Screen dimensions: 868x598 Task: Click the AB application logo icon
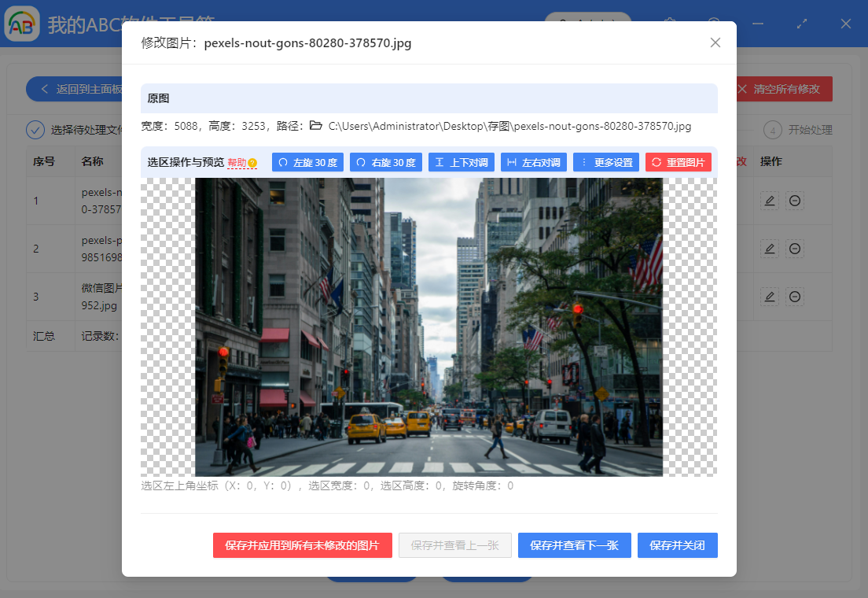coord(21,24)
